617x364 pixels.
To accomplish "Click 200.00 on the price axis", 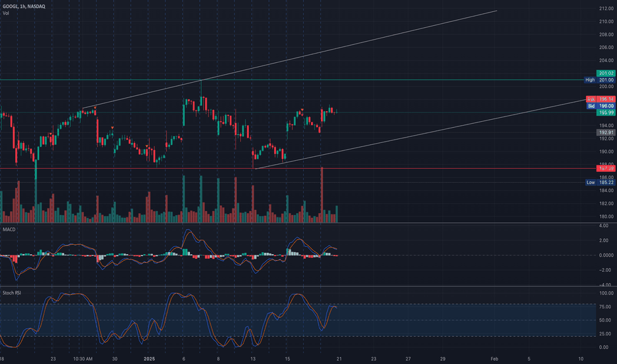I will (x=606, y=87).
